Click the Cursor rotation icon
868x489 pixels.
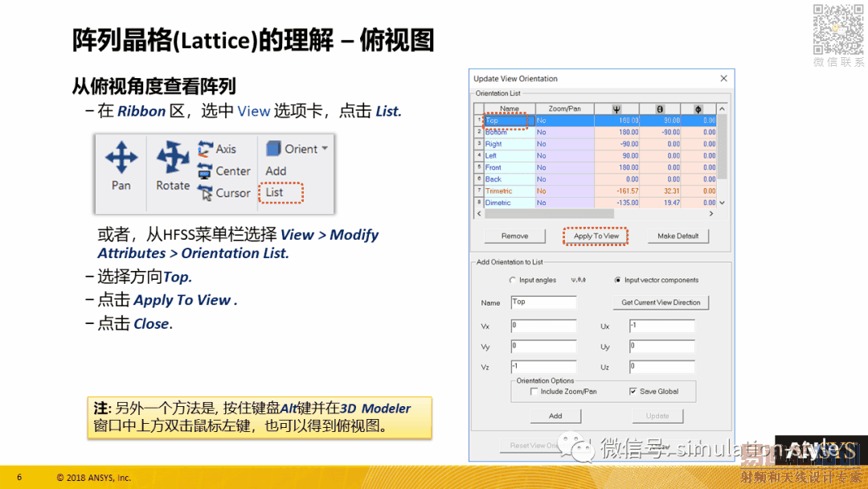point(206,193)
